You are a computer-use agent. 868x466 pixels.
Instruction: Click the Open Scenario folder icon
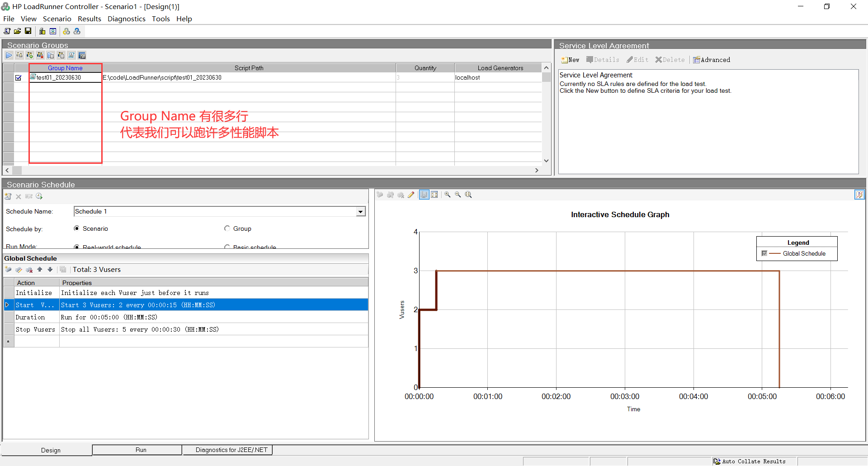coord(18,31)
